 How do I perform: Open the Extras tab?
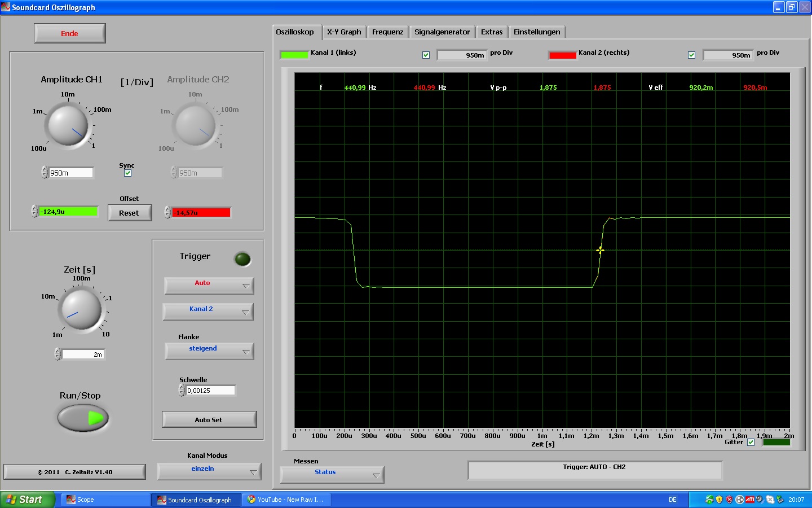tap(492, 32)
